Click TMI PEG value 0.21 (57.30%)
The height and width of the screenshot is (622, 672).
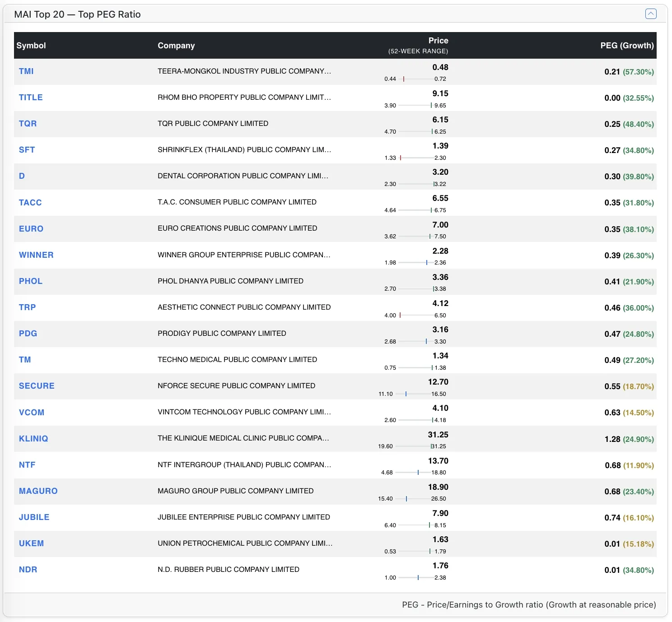pos(629,72)
